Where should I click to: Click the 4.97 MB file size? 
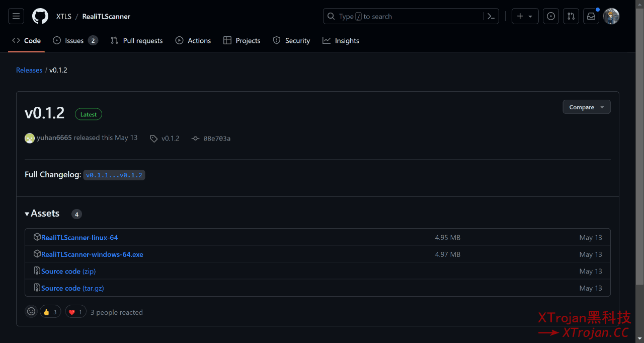(448, 254)
